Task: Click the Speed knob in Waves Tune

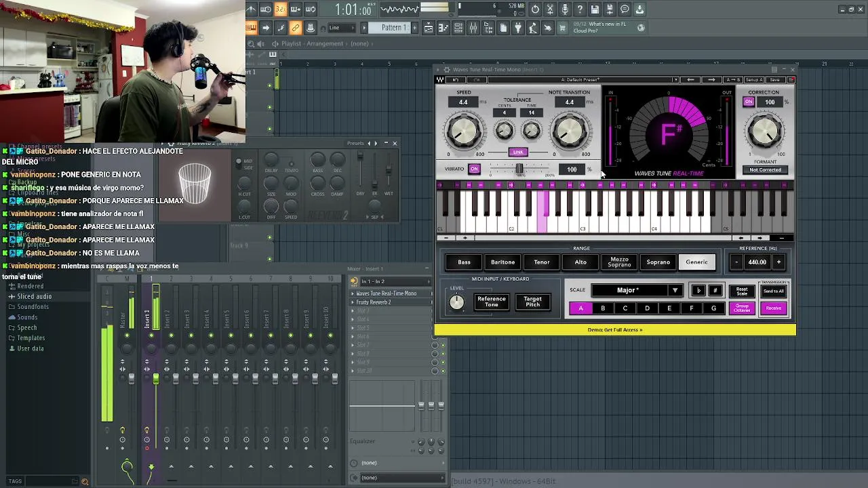Action: (x=464, y=131)
